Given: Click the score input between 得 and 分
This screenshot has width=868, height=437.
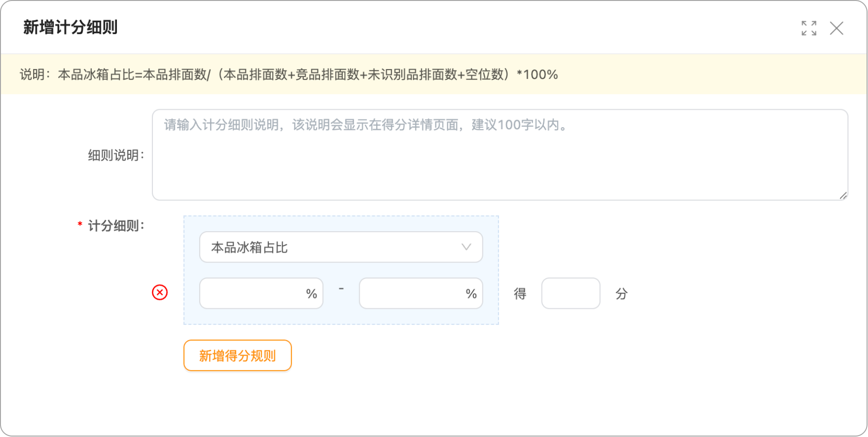Looking at the screenshot, I should click(571, 294).
